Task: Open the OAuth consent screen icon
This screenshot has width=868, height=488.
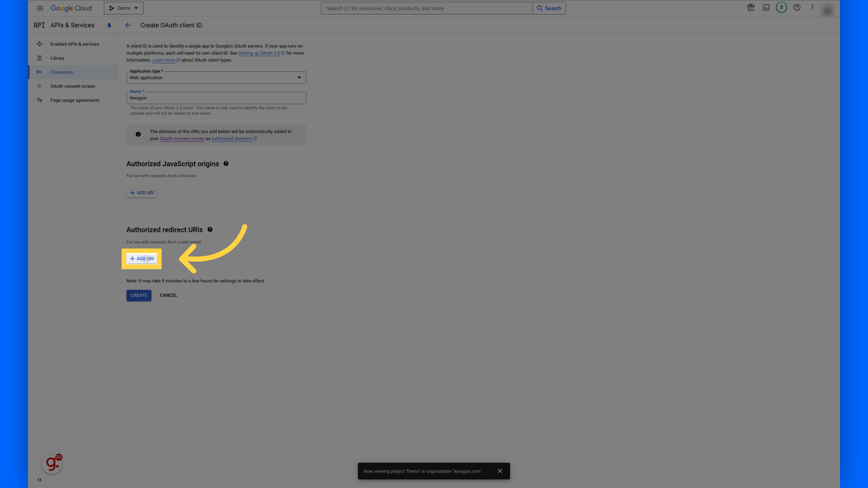Action: point(39,86)
